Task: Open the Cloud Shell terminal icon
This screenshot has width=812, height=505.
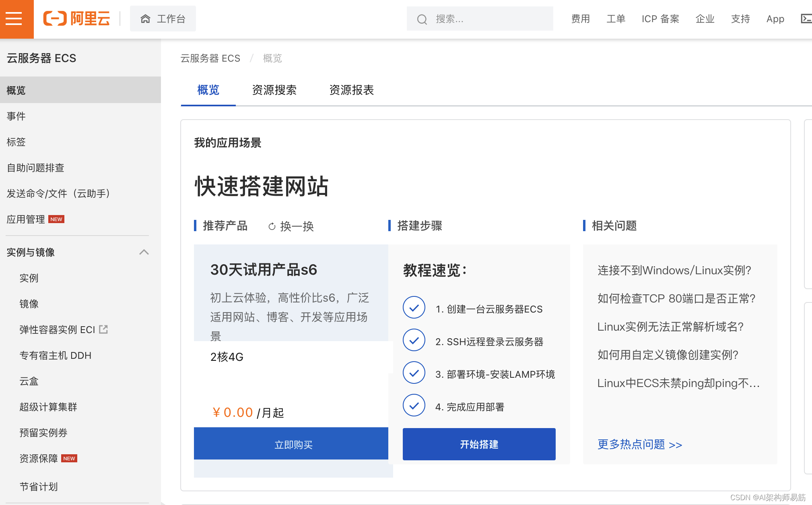Action: [x=806, y=19]
